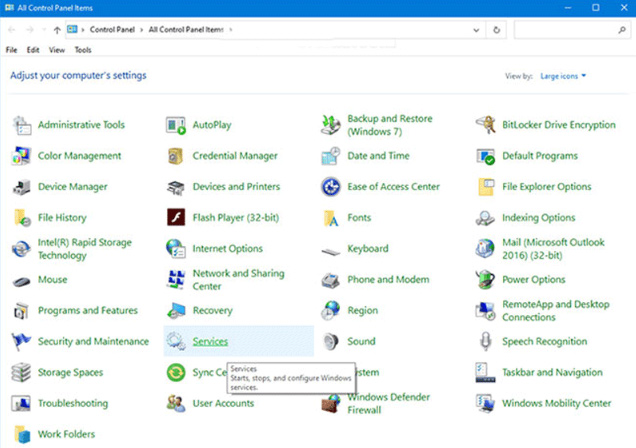636x448 pixels.
Task: Click the AutoPlay icon
Action: point(176,125)
